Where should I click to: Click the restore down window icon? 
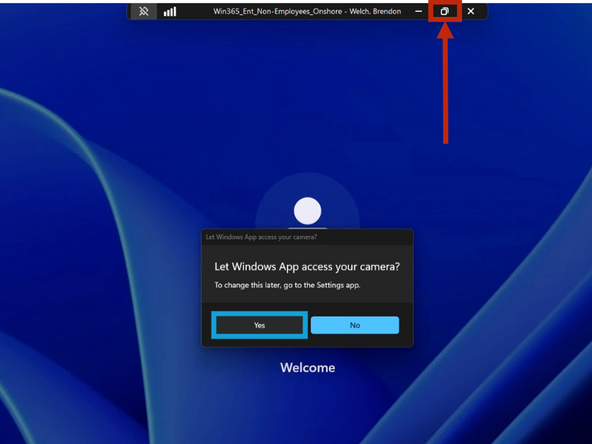click(445, 11)
